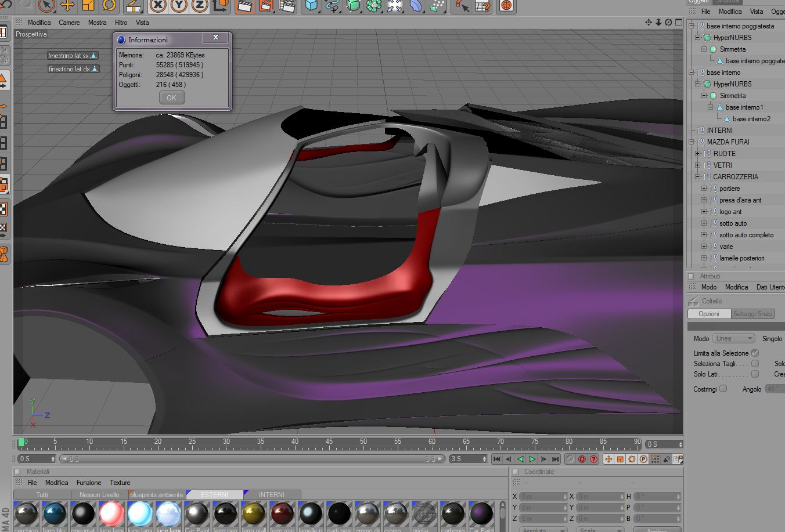Image resolution: width=785 pixels, height=532 pixels.
Task: Open the Settaggi Snap tab
Action: point(752,314)
